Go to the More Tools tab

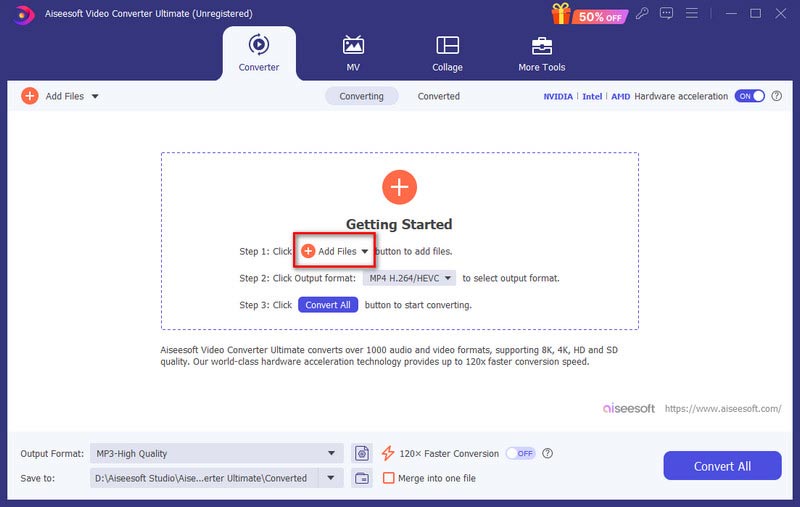(x=541, y=53)
